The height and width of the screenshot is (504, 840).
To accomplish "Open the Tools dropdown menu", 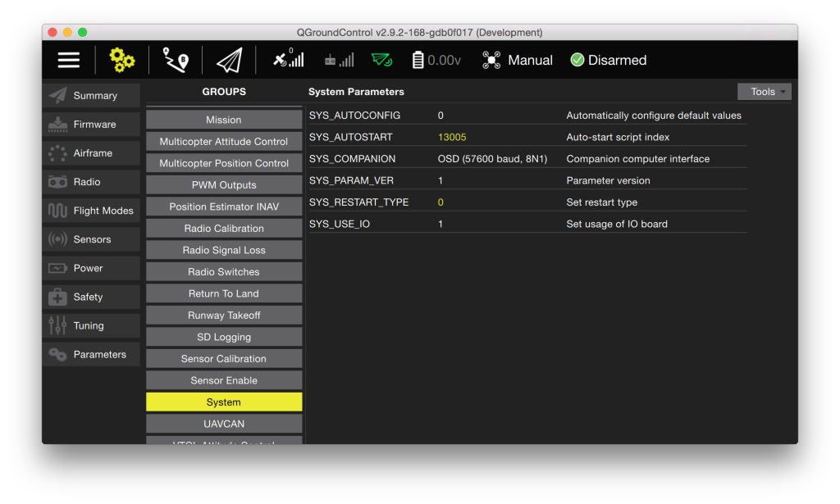I will tap(764, 92).
